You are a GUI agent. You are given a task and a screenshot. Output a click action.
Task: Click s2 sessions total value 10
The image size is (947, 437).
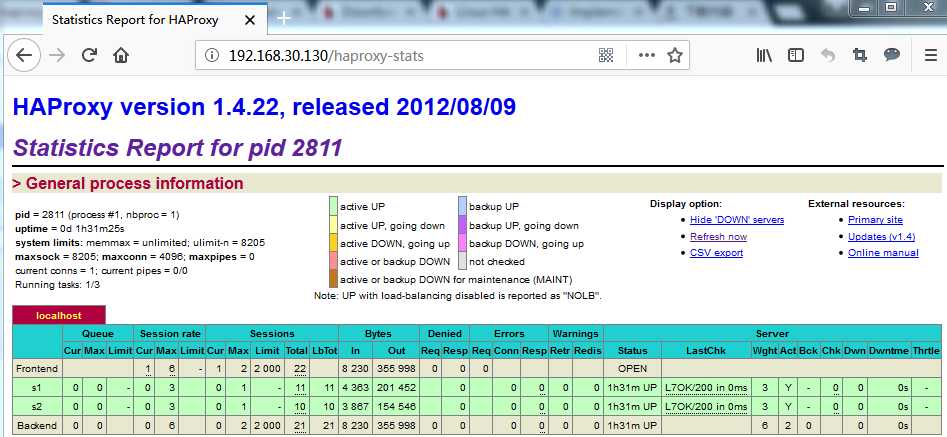pos(301,407)
